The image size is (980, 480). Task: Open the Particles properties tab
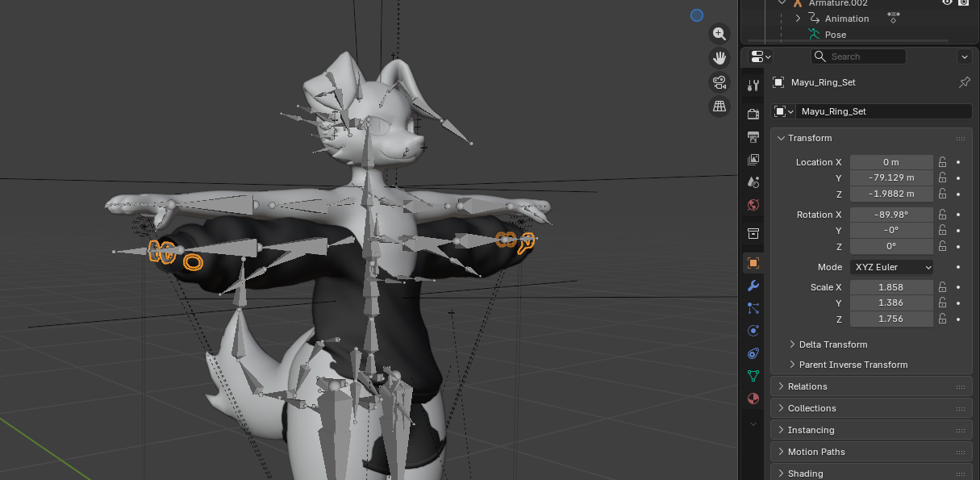coord(753,308)
